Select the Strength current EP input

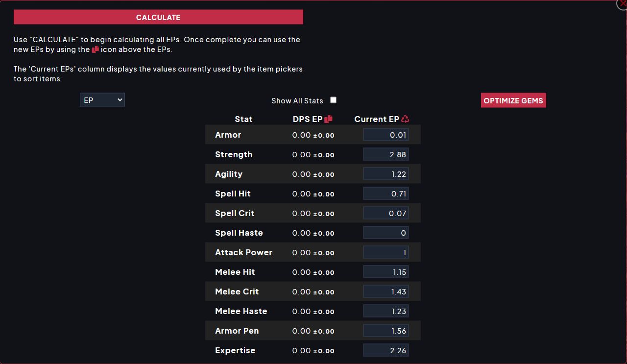pos(386,154)
